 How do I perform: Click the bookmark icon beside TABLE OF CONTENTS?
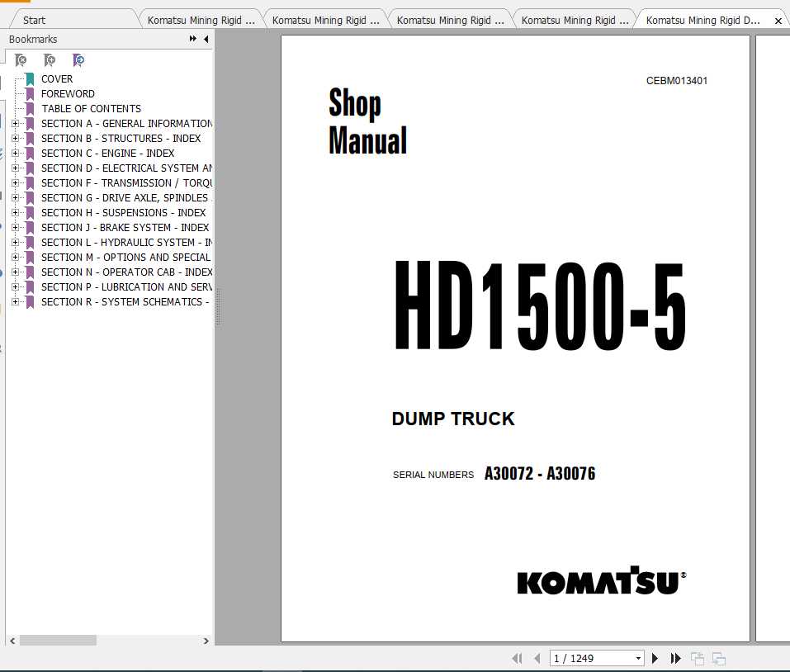coord(31,109)
